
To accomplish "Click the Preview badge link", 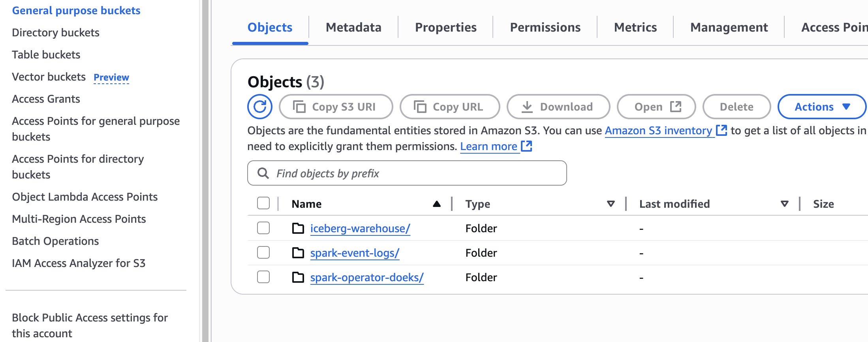I will click(x=111, y=77).
